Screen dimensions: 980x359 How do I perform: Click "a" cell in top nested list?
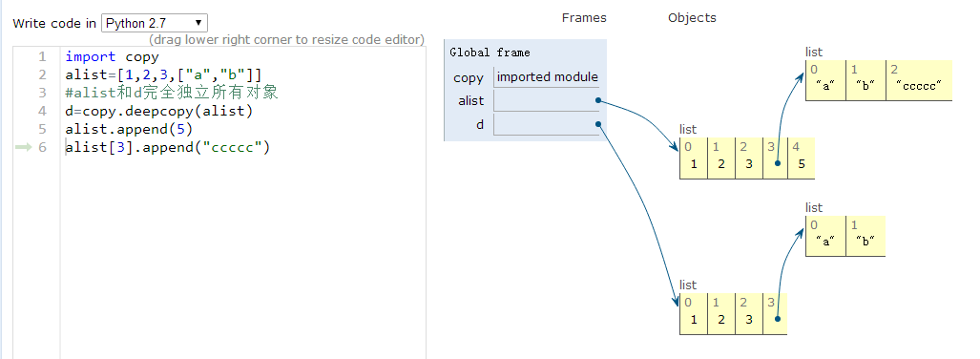click(x=825, y=80)
